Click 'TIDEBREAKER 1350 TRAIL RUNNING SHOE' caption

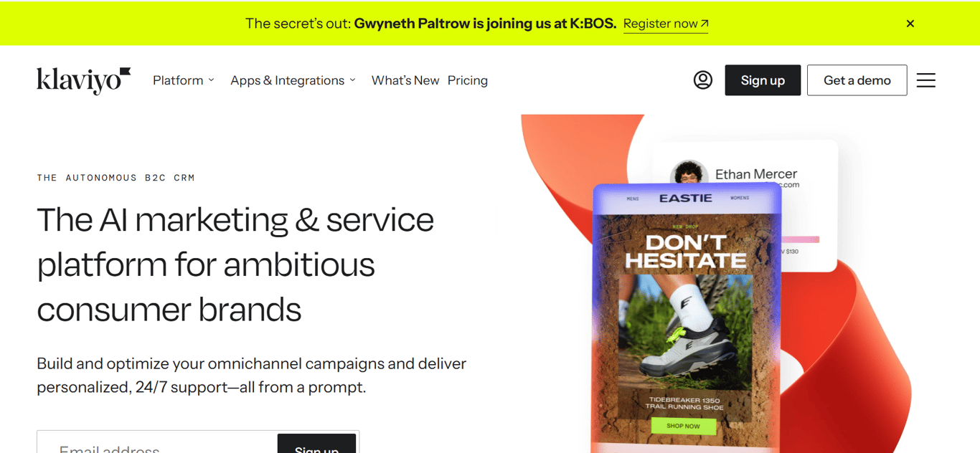(684, 404)
